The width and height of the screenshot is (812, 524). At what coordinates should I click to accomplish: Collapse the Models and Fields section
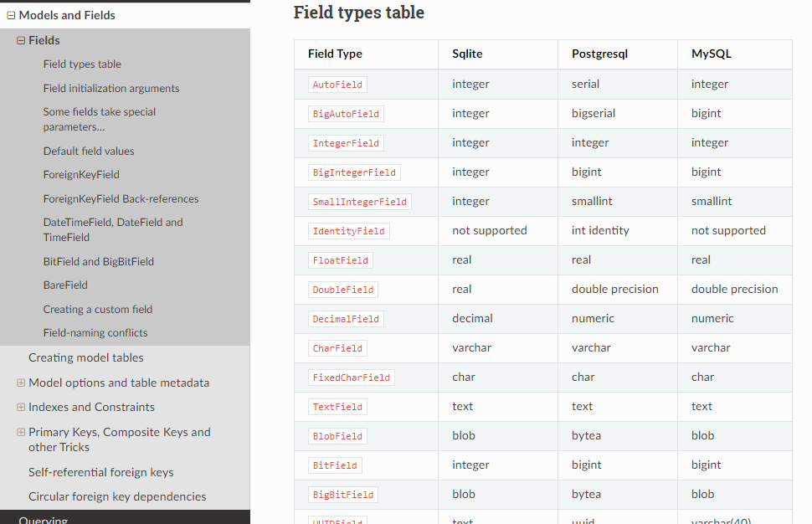pos(11,16)
